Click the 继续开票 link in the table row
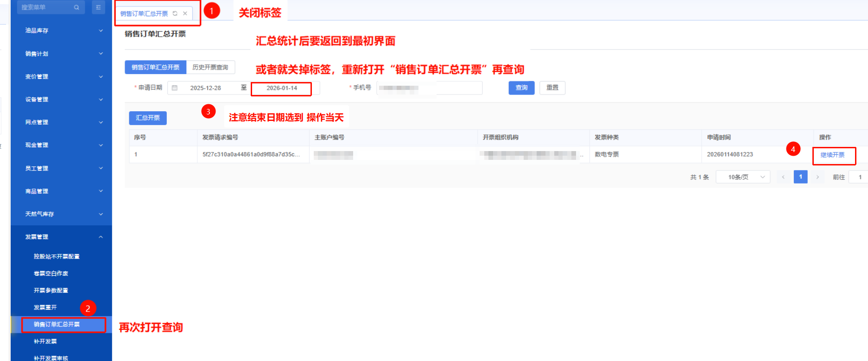 coord(832,155)
